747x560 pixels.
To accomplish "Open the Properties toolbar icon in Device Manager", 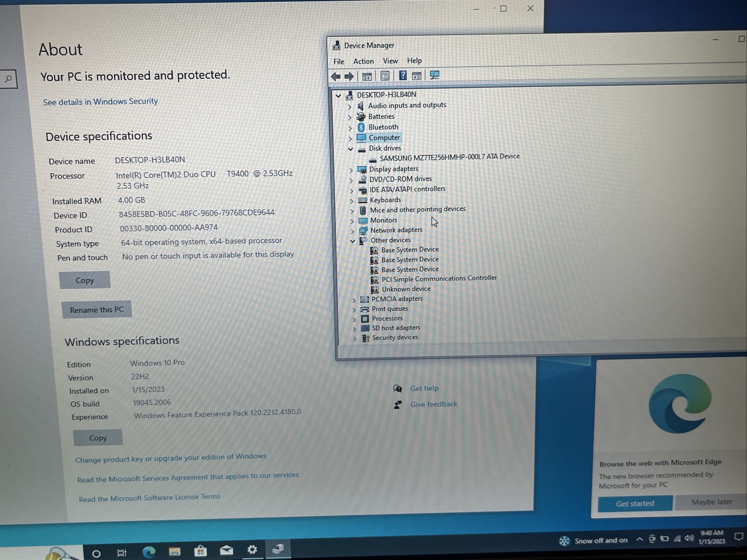I will [385, 76].
